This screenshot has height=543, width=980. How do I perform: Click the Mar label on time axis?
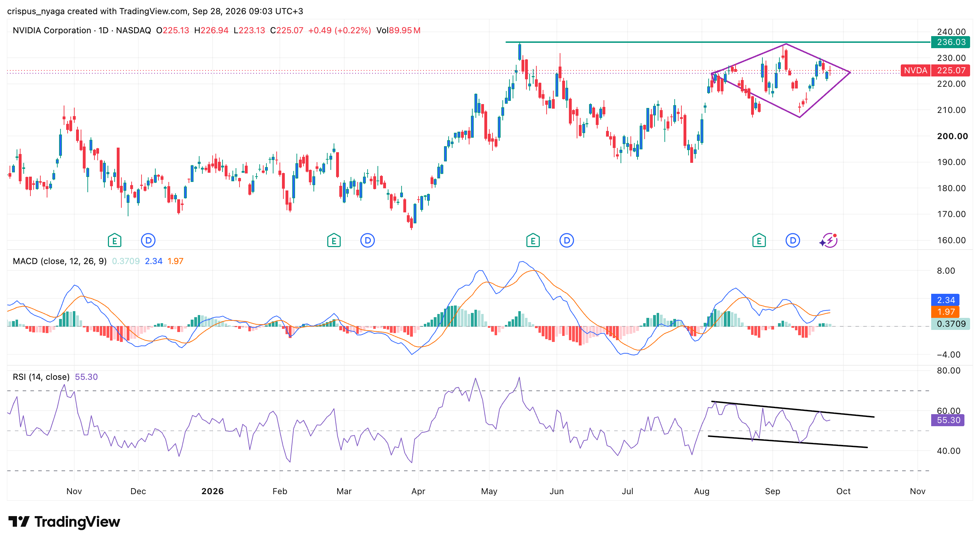tap(344, 491)
